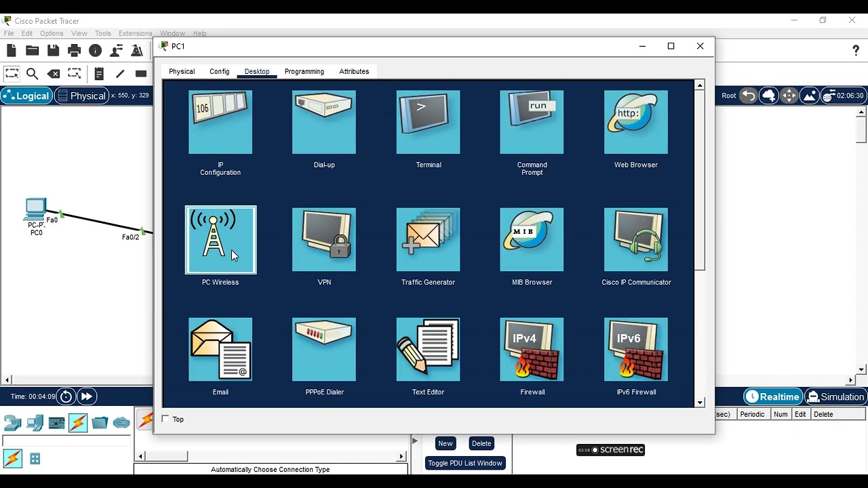Open the File menu
This screenshot has width=868, height=488.
click(x=9, y=33)
